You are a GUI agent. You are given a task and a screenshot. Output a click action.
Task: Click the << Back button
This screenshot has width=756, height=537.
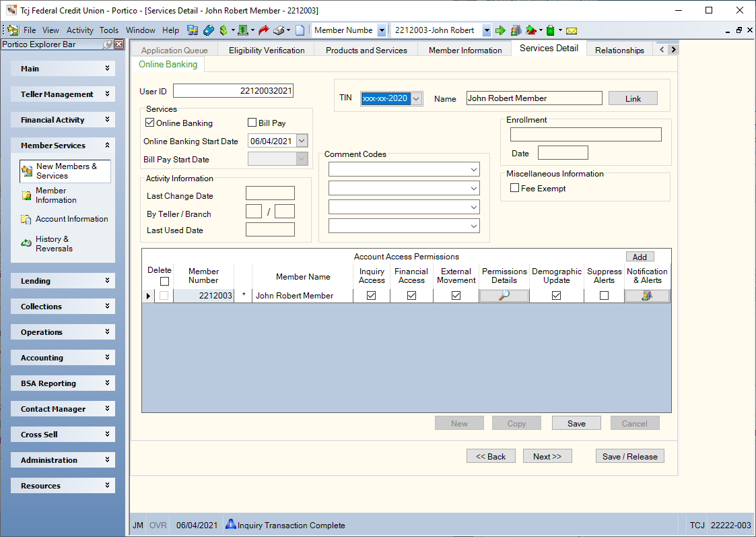tap(491, 456)
